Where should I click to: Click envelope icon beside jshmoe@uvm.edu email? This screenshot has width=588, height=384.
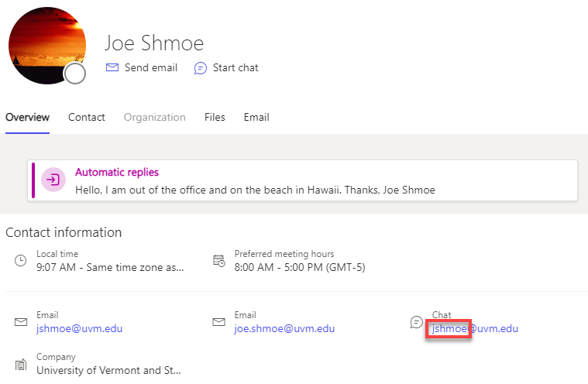click(21, 322)
